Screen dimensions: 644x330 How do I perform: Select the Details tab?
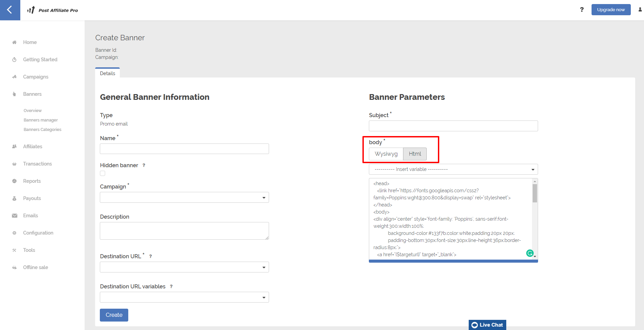pyautogui.click(x=108, y=73)
